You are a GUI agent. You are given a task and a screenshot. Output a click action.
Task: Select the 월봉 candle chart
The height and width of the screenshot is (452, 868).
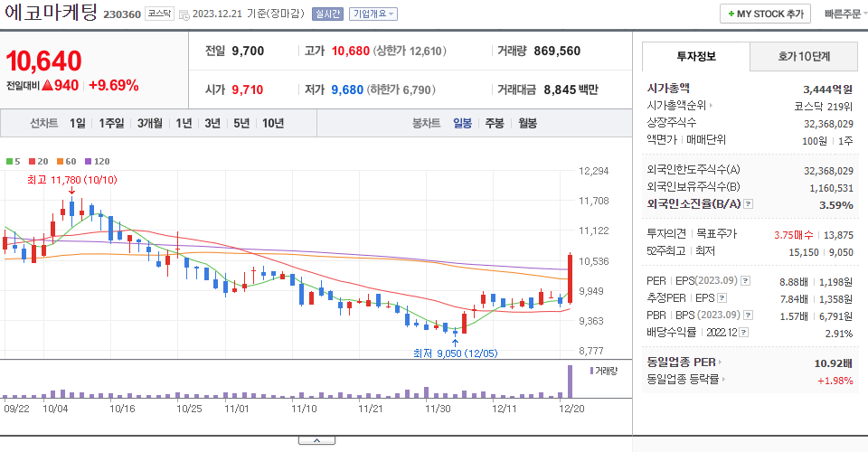pos(527,123)
